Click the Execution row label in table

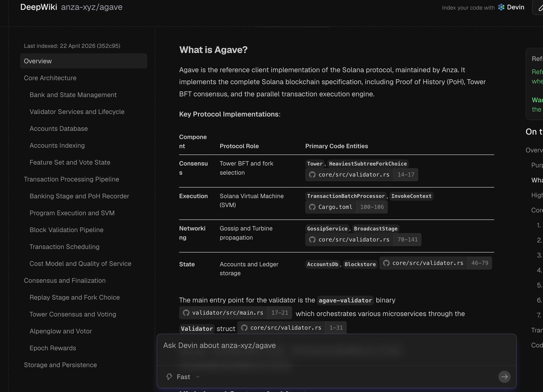tap(193, 196)
